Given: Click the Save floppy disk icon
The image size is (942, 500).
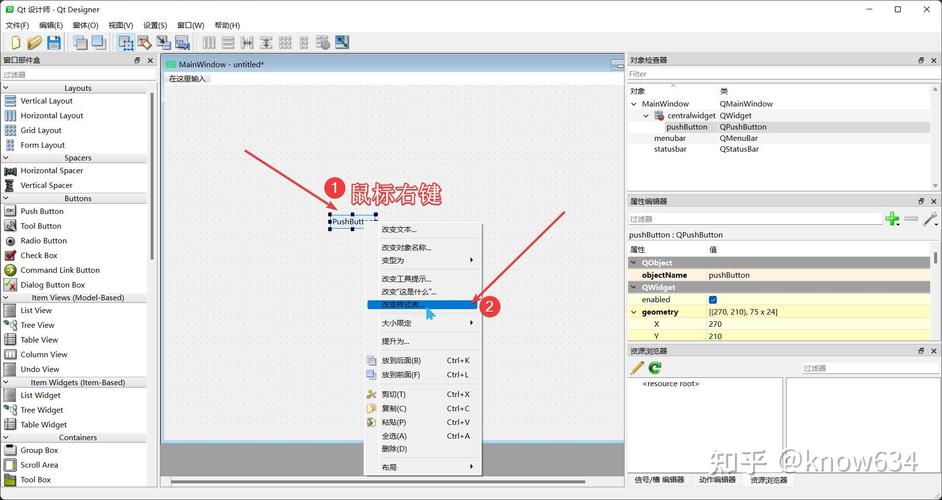Looking at the screenshot, I should pyautogui.click(x=54, y=42).
